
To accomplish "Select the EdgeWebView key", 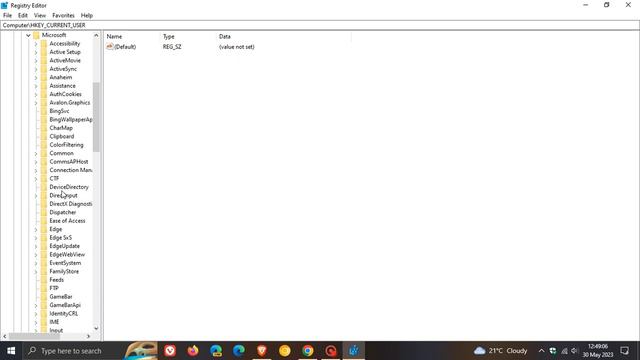I will point(67,255).
